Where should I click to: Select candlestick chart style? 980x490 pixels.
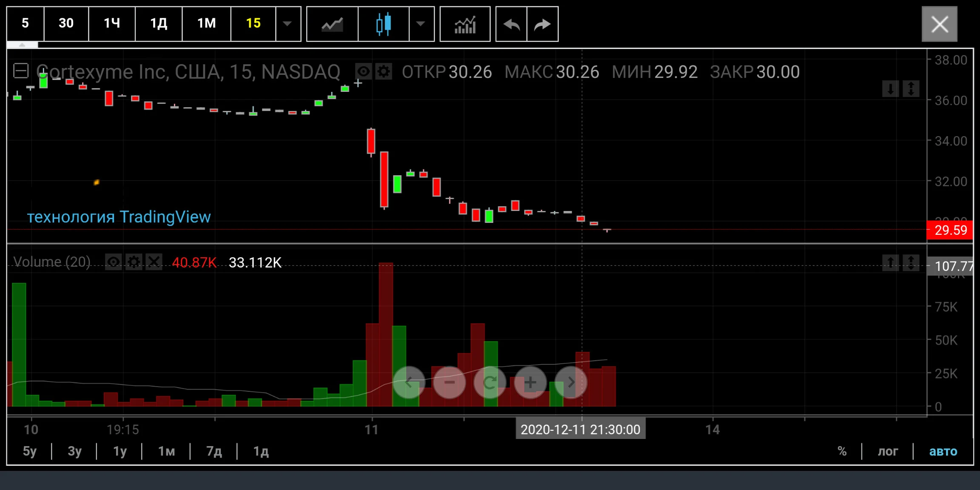[384, 24]
